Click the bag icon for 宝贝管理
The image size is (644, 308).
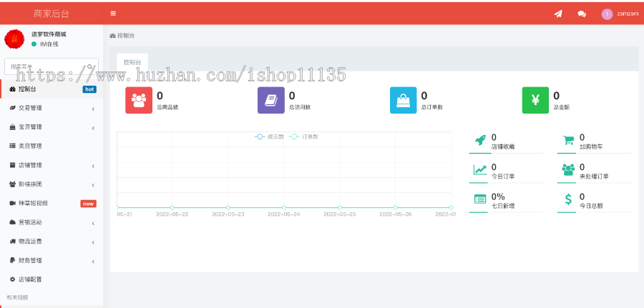point(12,127)
